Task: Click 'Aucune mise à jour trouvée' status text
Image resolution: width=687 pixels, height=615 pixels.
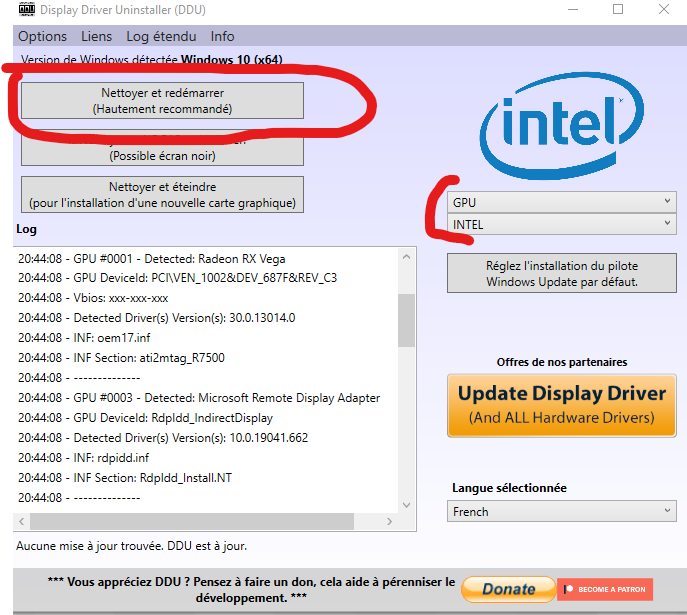Action: (x=131, y=546)
